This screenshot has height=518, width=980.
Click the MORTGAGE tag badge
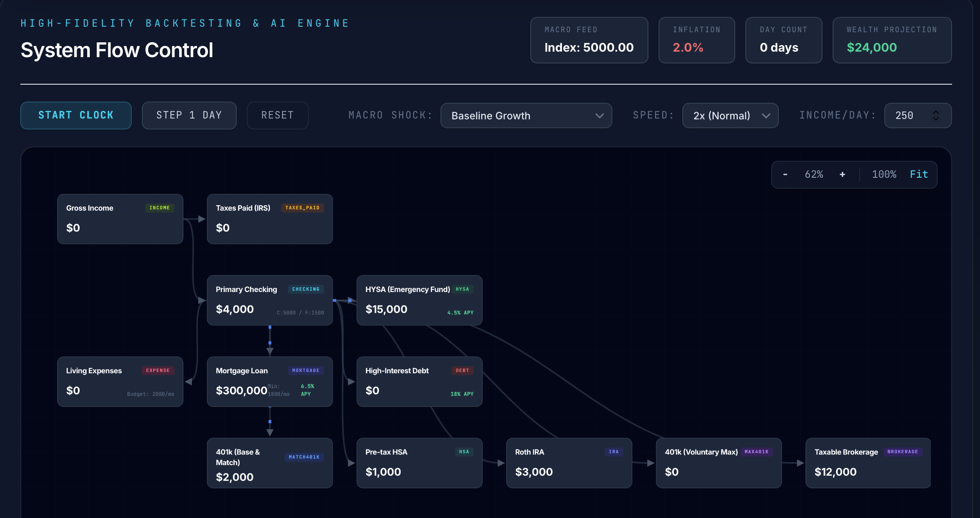click(306, 370)
